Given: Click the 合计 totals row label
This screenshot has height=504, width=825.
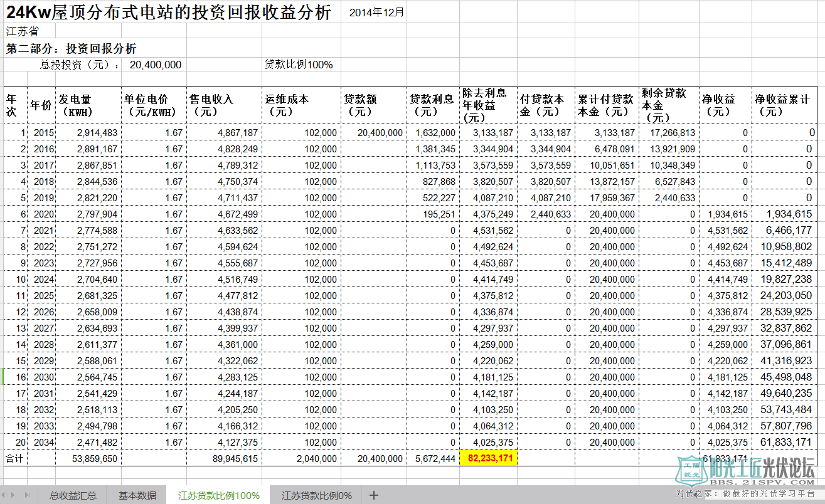Looking at the screenshot, I should click(15, 459).
